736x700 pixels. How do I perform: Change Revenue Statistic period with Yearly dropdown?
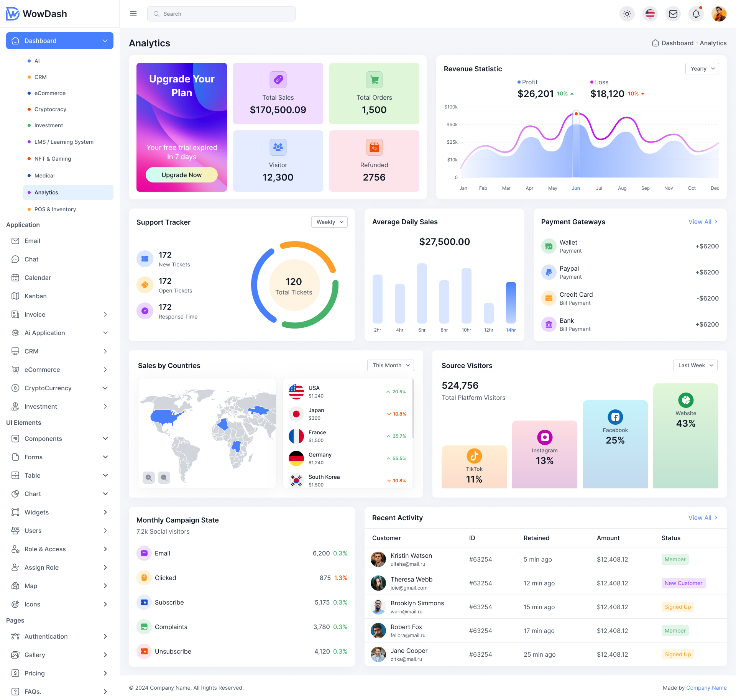[x=702, y=69]
